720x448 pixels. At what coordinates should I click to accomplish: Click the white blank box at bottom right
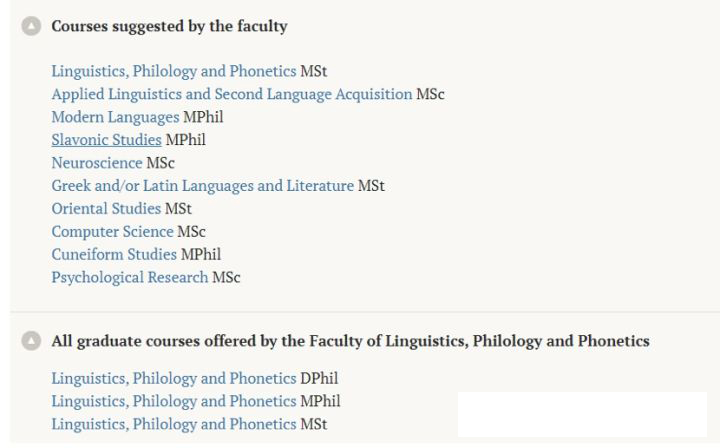[x=582, y=414]
